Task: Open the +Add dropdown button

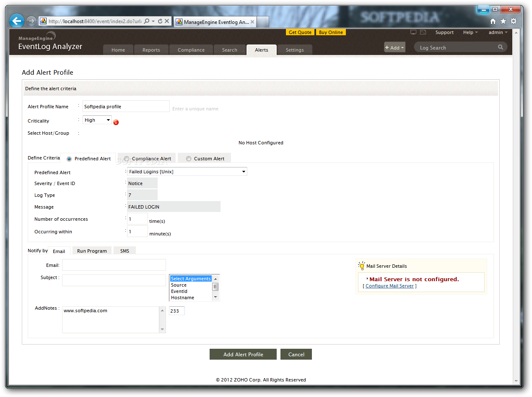Action: click(x=394, y=47)
